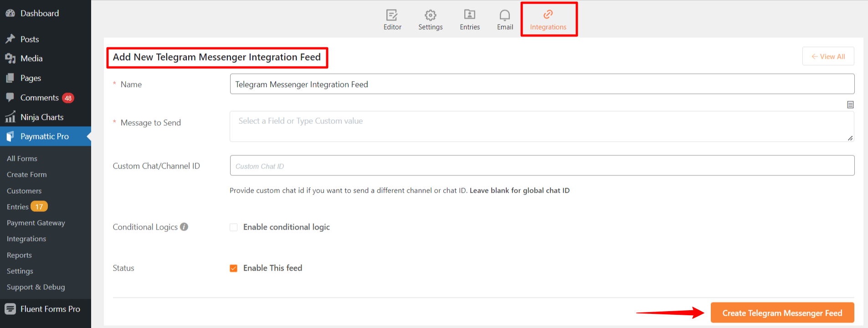This screenshot has width=868, height=328.
Task: Open Support & Debug submenu link
Action: (36, 287)
